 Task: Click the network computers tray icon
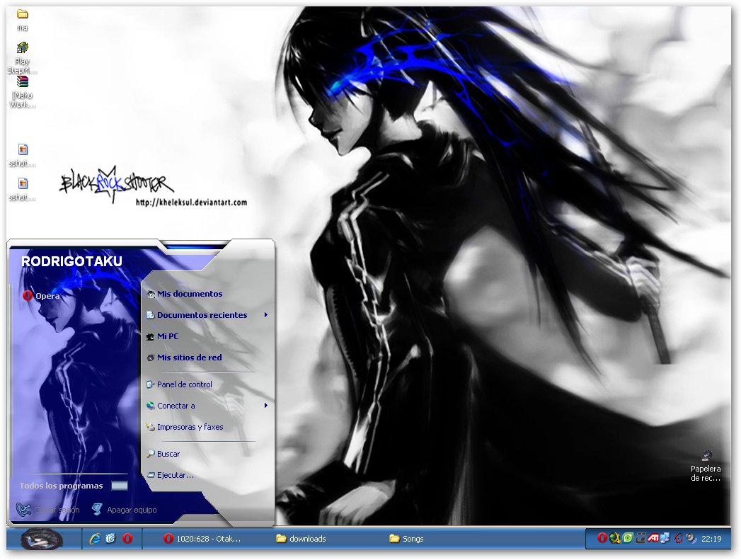pyautogui.click(x=665, y=538)
